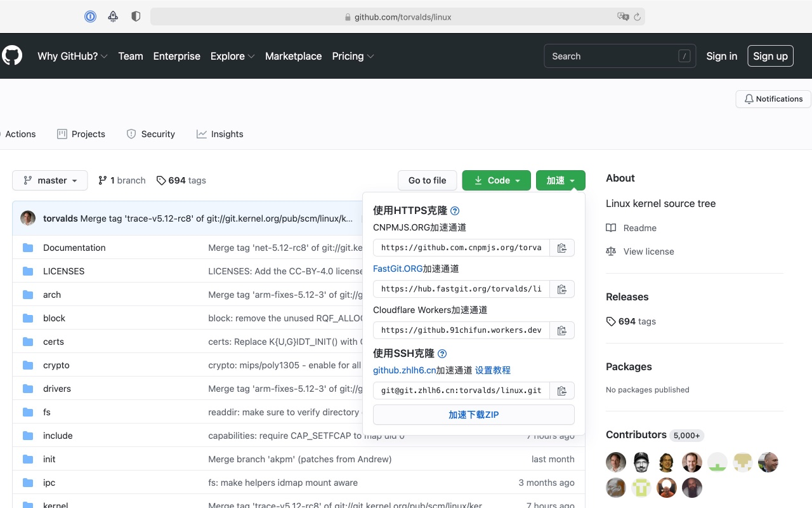This screenshot has height=508, width=812.
Task: Open the Notifications bell
Action: 773,98
